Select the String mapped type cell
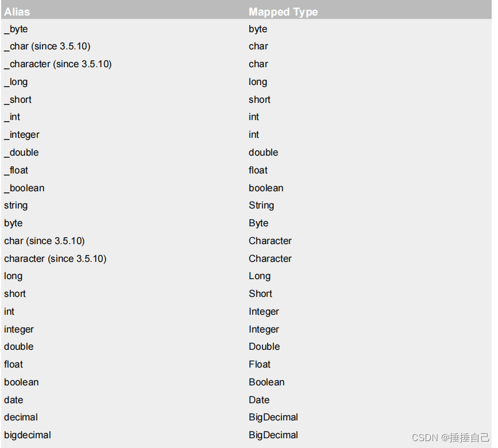The image size is (498, 448). (261, 205)
